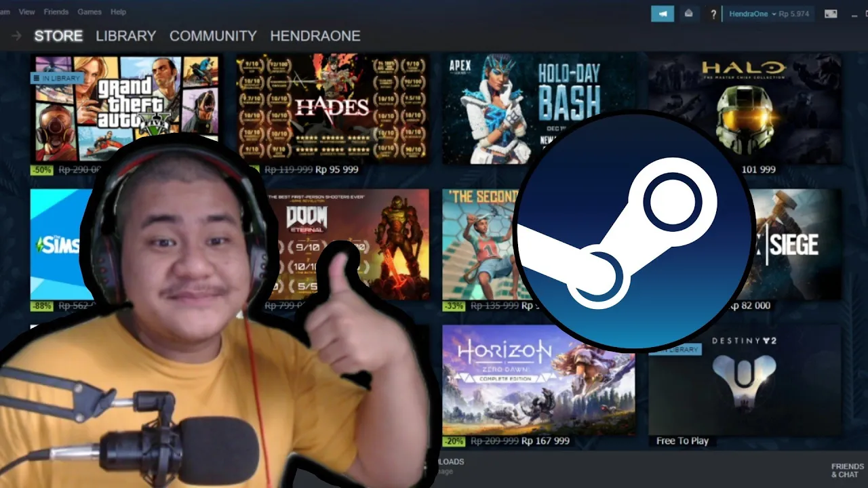Click the Rp 5.974 wallet balance
Viewport: 868px width, 488px height.
tap(794, 14)
